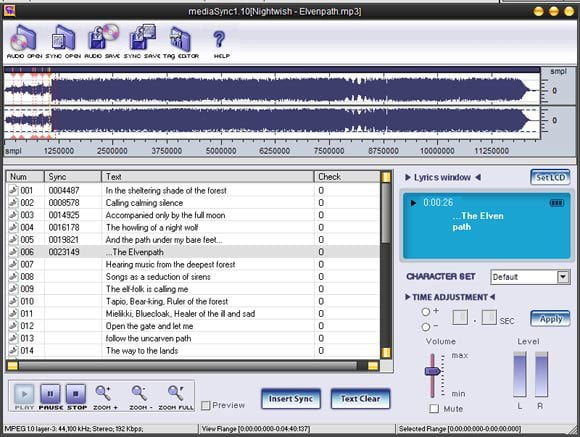Image resolution: width=580 pixels, height=437 pixels.
Task: Click the play indicator in the lyrics LCD
Action: [413, 203]
